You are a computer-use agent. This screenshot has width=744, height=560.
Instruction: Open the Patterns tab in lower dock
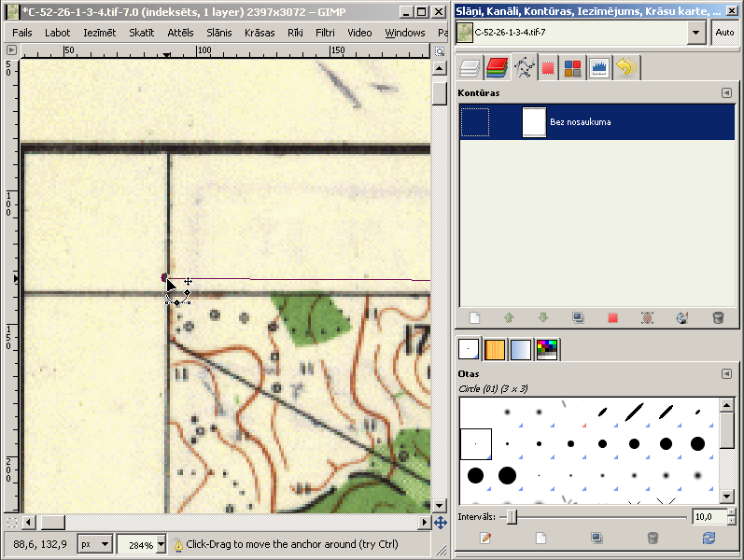click(x=495, y=350)
